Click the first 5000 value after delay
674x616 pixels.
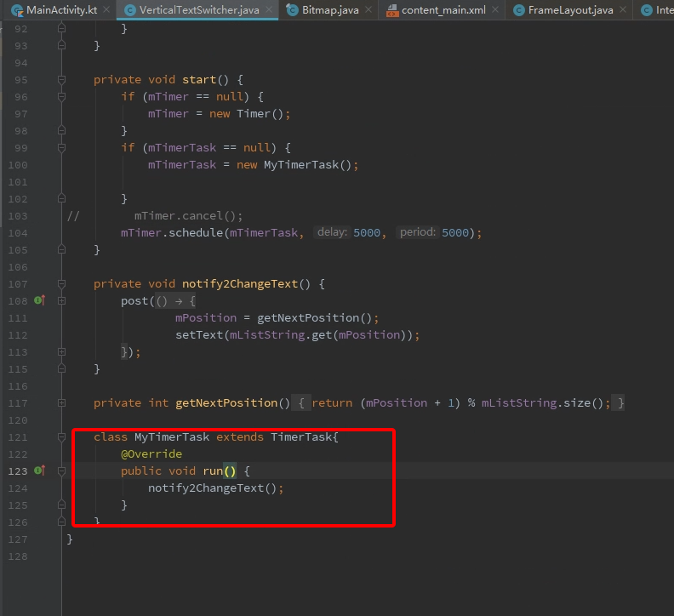367,232
